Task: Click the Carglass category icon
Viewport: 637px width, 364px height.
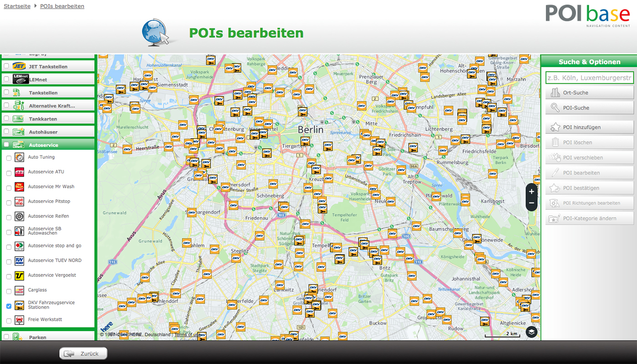Action: (20, 290)
